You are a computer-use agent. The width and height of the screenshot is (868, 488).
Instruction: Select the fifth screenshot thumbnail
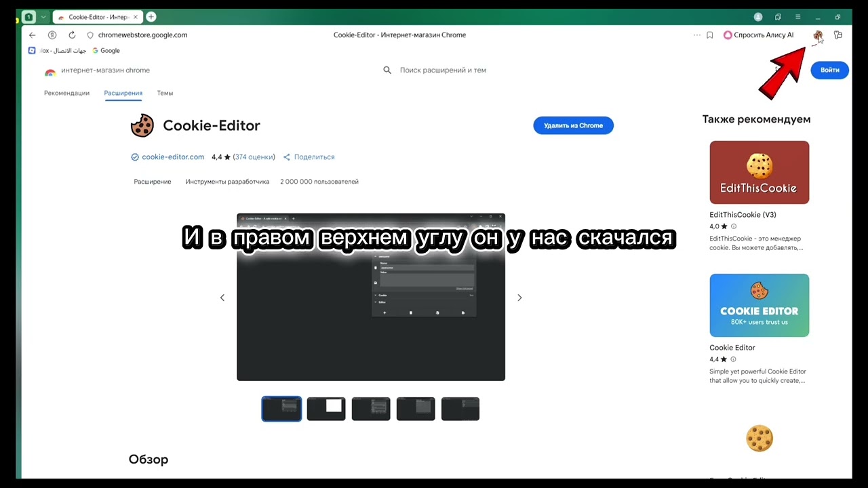click(x=460, y=409)
